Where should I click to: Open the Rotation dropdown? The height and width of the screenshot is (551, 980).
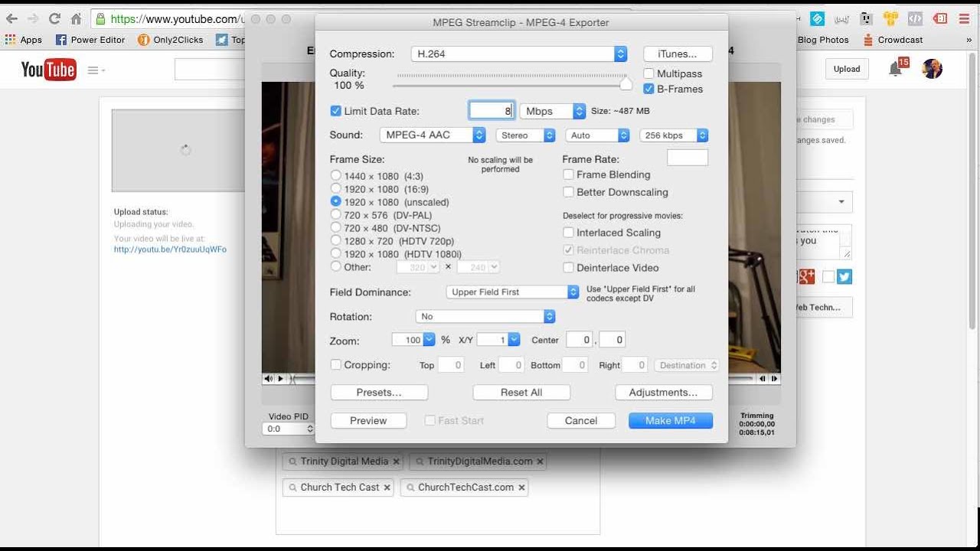point(485,316)
